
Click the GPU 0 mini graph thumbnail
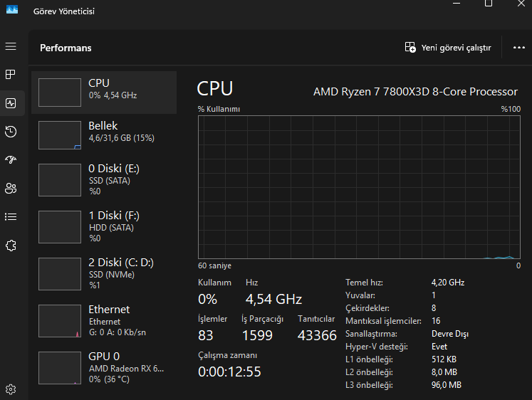60,368
